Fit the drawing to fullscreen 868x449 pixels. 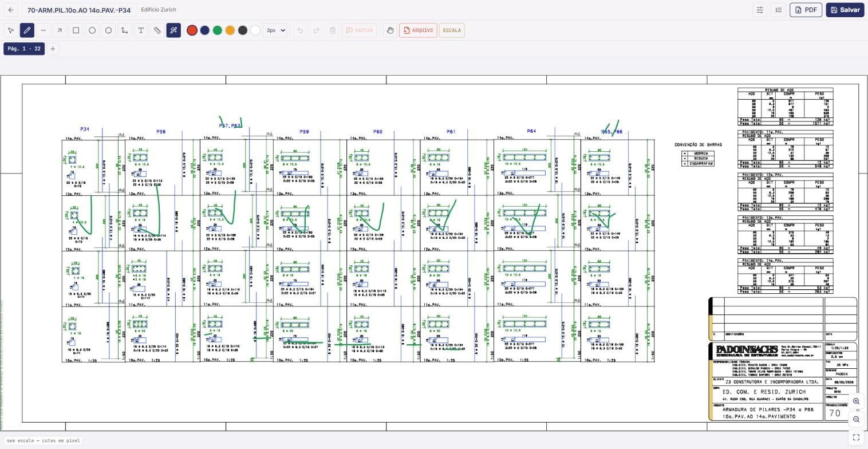pyautogui.click(x=856, y=437)
